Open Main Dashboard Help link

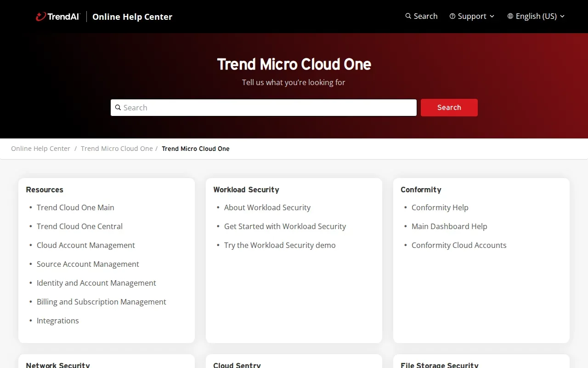coord(449,226)
